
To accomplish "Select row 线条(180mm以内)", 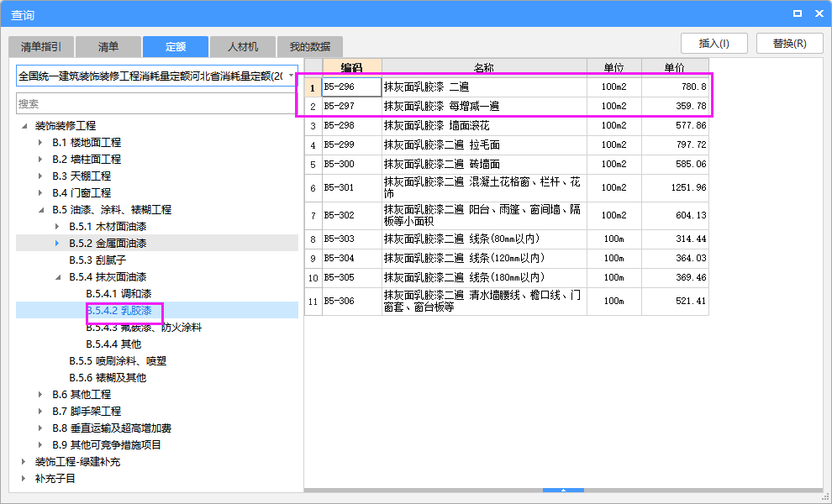I will 507,277.
